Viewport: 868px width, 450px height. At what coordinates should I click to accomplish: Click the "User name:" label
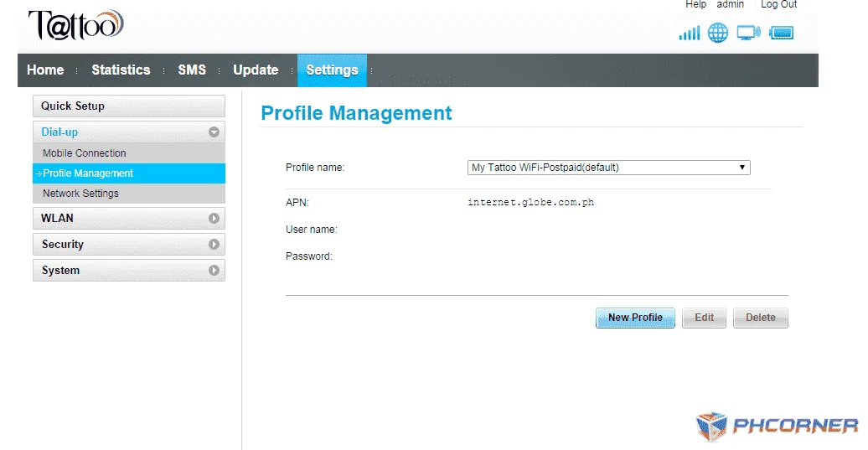312,229
